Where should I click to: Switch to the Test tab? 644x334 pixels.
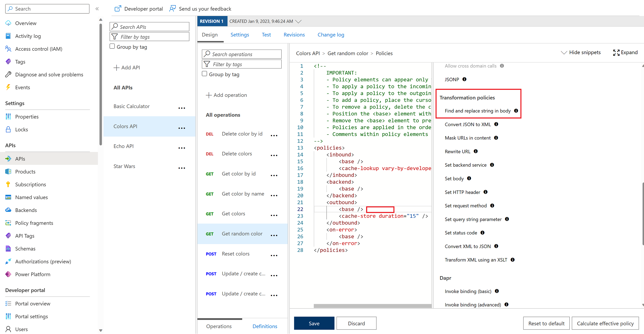point(266,35)
